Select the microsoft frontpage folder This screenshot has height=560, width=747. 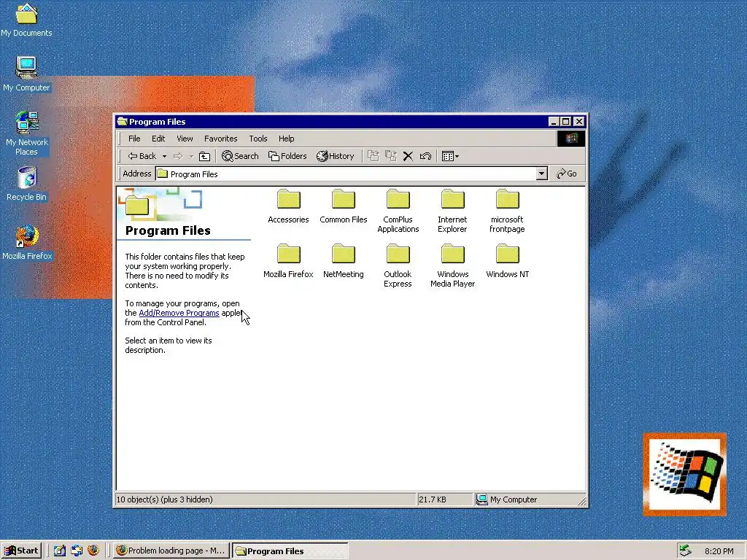click(x=507, y=211)
